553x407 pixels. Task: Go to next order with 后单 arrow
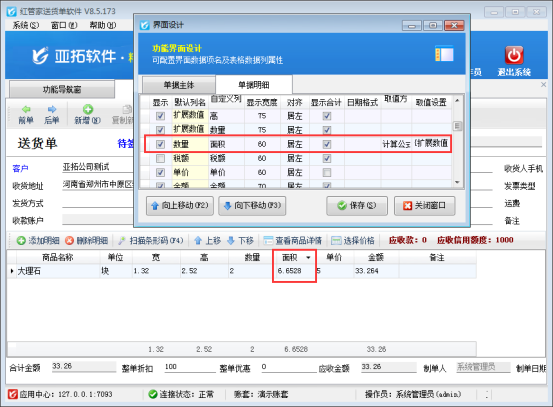52,109
